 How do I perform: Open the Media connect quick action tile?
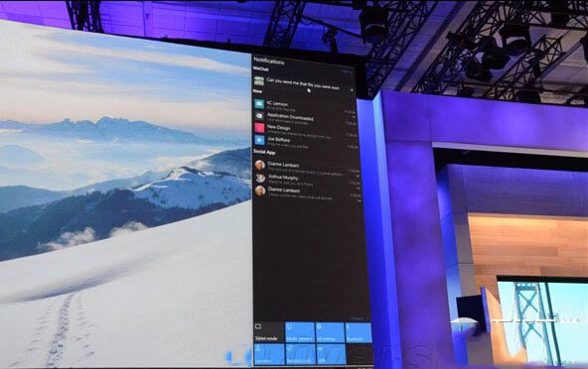(x=300, y=332)
